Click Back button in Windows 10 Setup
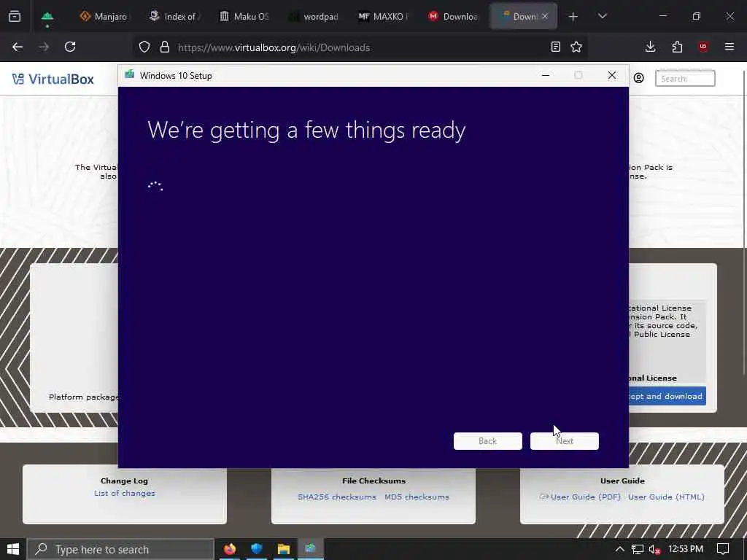747x560 pixels. pos(488,441)
